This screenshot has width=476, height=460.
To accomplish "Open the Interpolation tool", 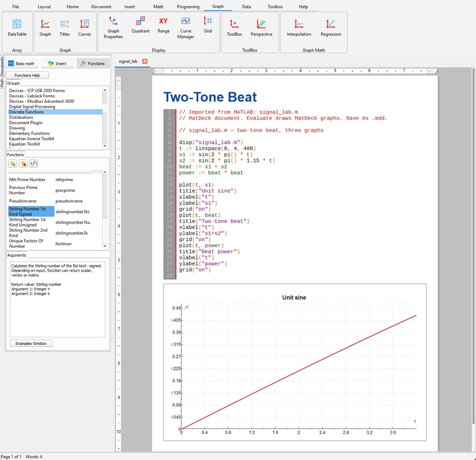I will (299, 28).
